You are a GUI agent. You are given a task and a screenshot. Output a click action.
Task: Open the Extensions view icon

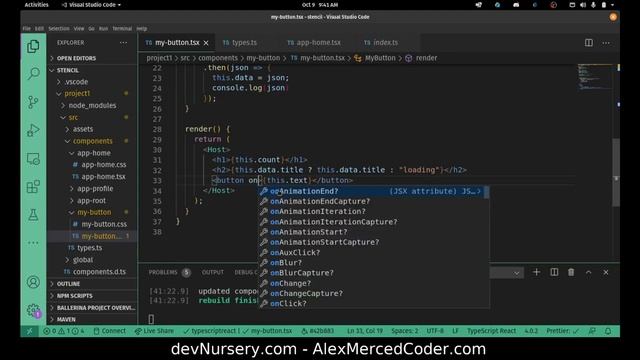click(33, 187)
